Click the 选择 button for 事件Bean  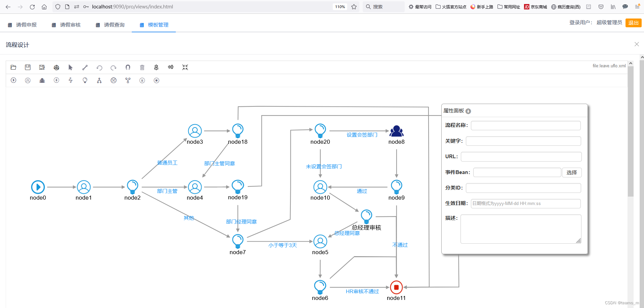tap(572, 172)
